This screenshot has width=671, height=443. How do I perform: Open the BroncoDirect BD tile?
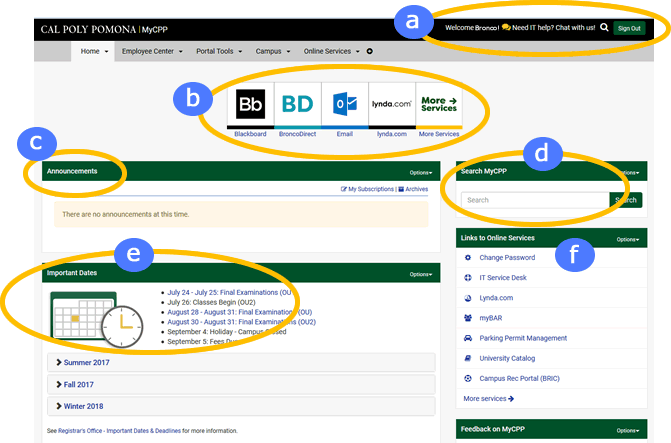297,104
